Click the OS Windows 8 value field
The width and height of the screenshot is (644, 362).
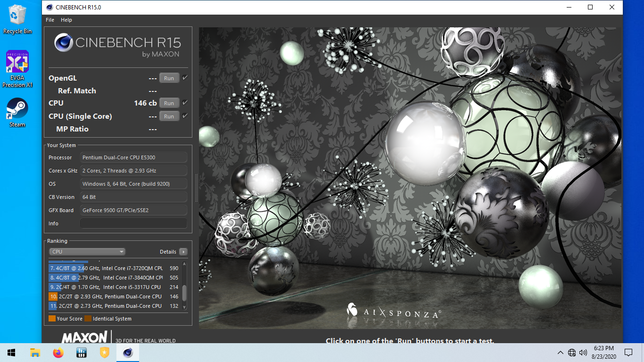[x=133, y=184]
